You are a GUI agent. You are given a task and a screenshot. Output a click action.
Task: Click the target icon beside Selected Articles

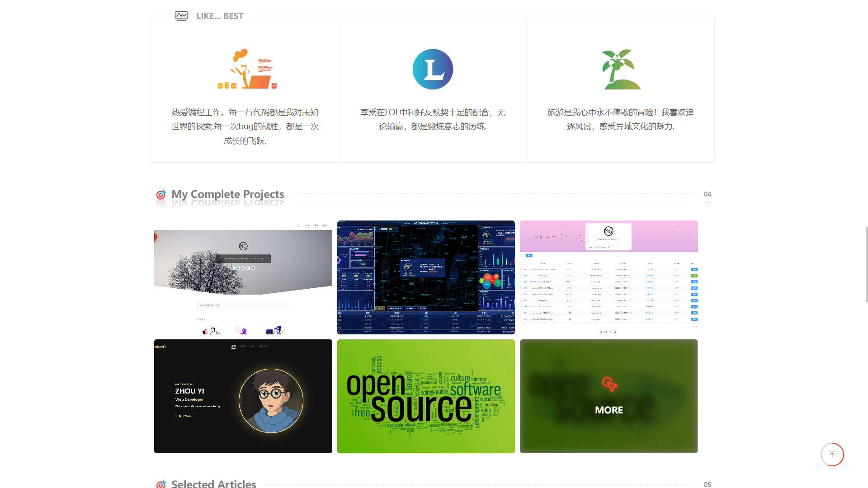point(161,484)
